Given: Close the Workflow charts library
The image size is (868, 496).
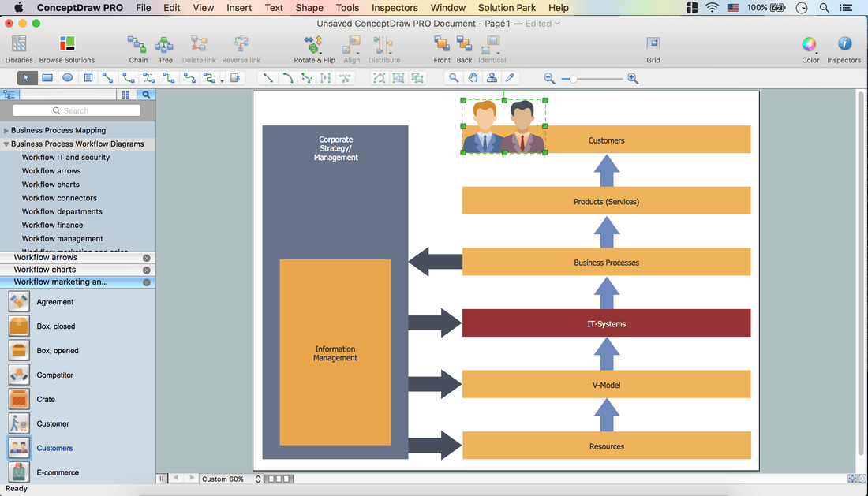Looking at the screenshot, I should (x=147, y=270).
